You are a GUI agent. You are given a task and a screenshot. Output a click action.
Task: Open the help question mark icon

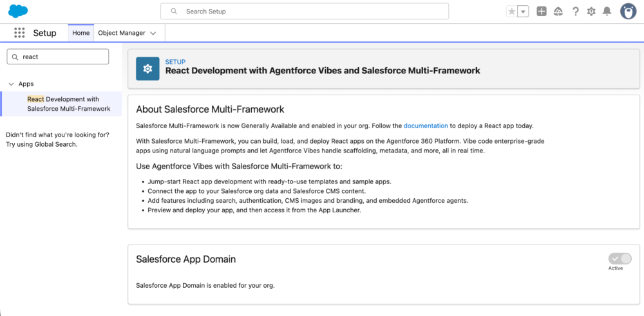[575, 12]
